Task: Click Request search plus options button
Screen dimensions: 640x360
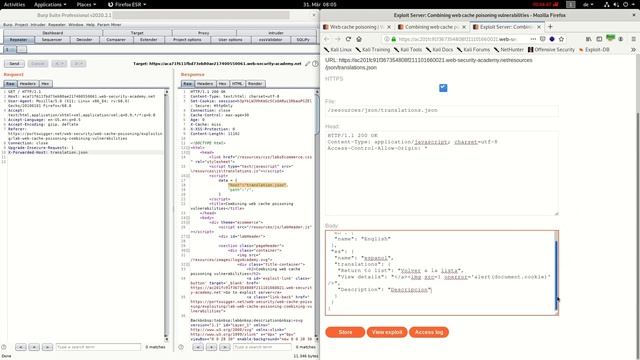Action: click(34, 347)
